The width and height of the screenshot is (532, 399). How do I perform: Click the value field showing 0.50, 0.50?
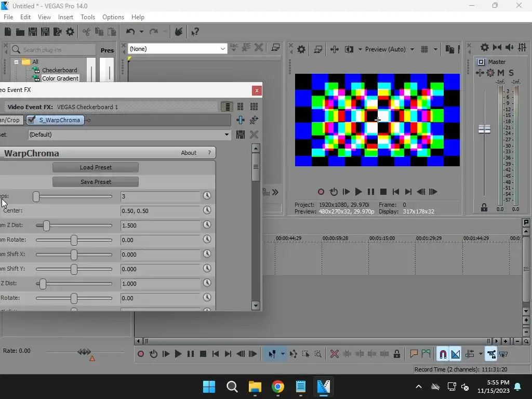(x=160, y=211)
